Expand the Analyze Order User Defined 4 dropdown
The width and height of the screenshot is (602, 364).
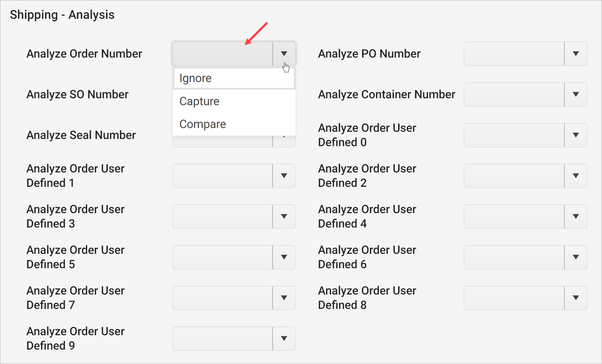576,216
